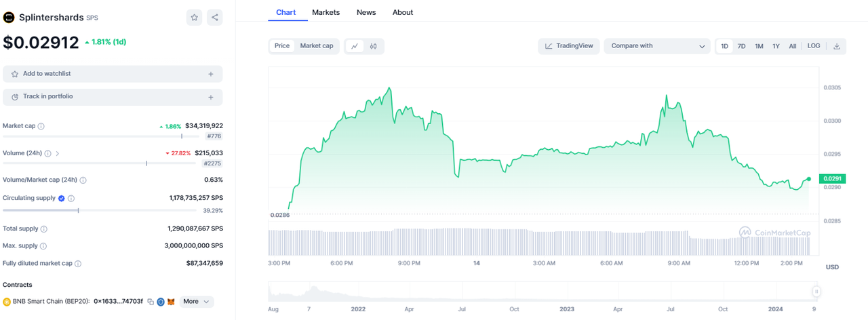The image size is (868, 320).
Task: Click the $0.02912 price text
Action: coord(41,43)
